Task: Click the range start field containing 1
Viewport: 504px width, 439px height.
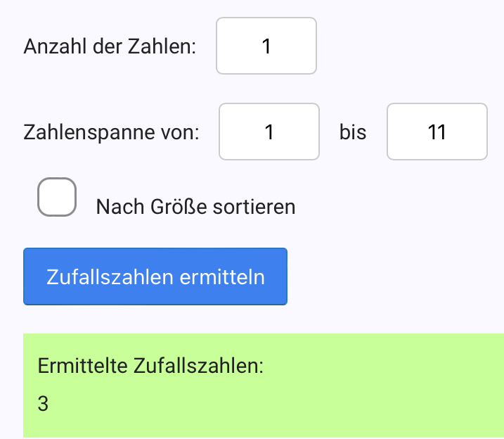Action: point(269,132)
